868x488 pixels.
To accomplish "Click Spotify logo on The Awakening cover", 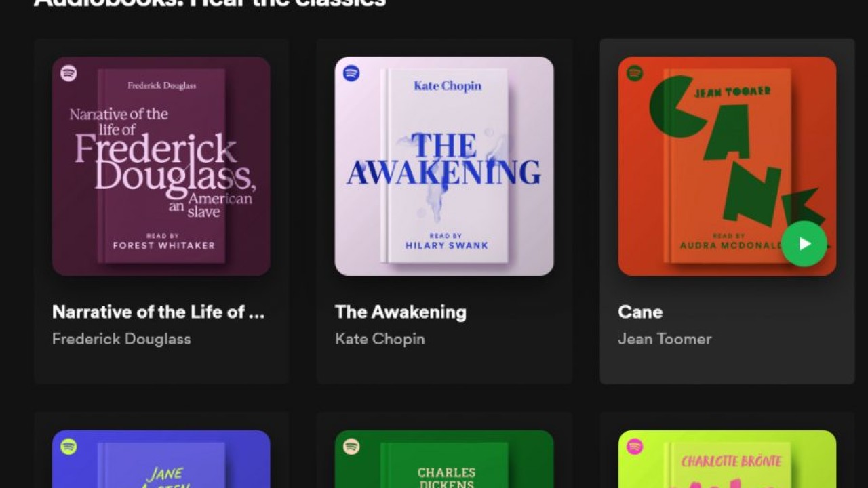I will coord(351,73).
